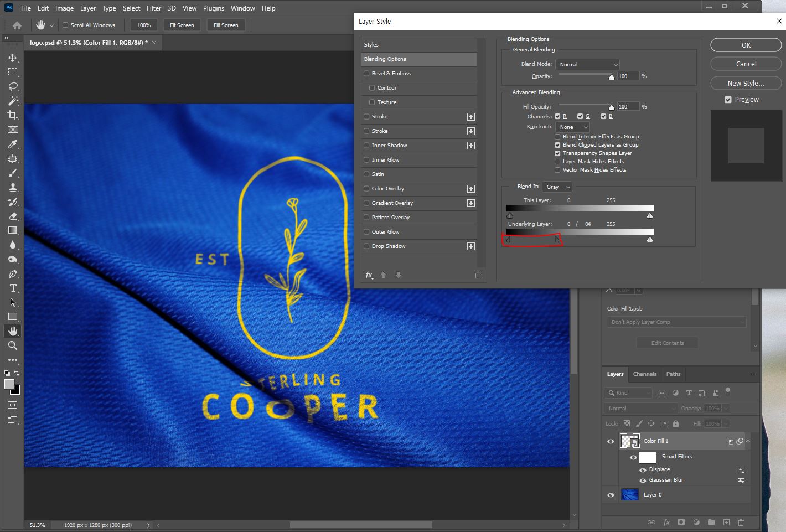Viewport: 786px width, 532px height.
Task: Enable the Satin checkbox
Action: pos(366,174)
